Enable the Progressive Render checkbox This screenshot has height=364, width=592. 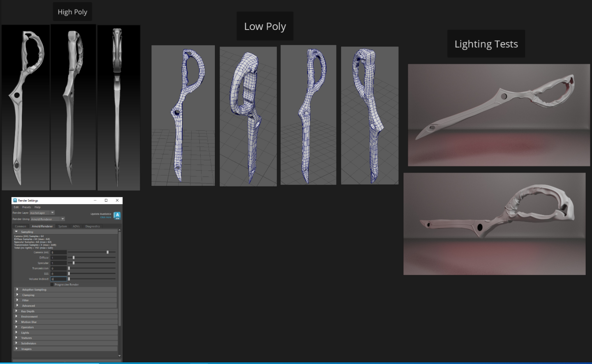tap(52, 284)
